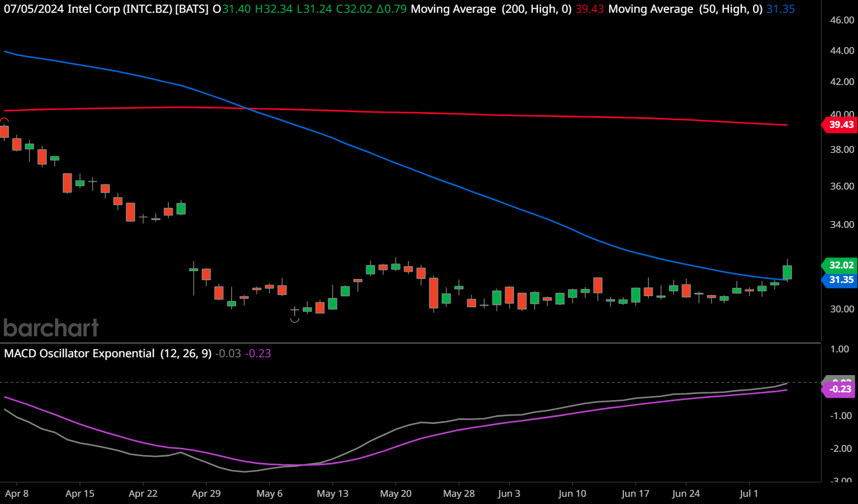858x504 pixels.
Task: Click the -1.00 label on the MACD axis
Action: click(840, 416)
